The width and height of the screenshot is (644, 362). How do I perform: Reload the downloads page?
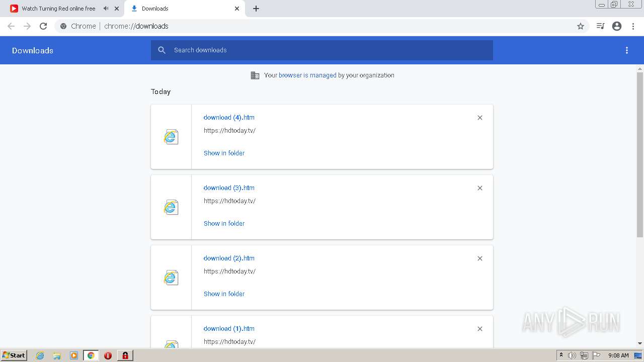[x=43, y=26]
